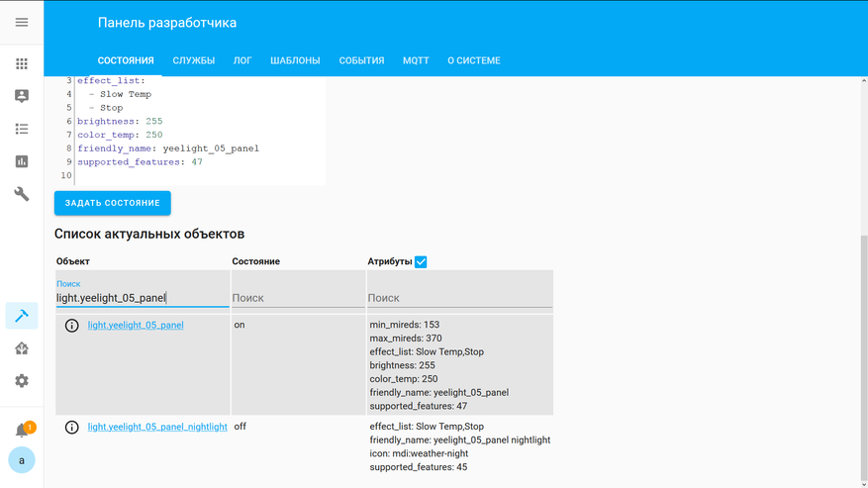Screen dimensions: 868x488
Task: Open the light.yeelight_05_panel_nightlight link
Action: 157,427
